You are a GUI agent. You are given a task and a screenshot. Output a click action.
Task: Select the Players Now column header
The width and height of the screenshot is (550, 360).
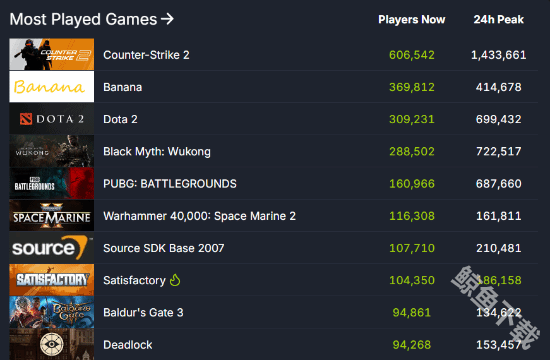click(x=411, y=19)
